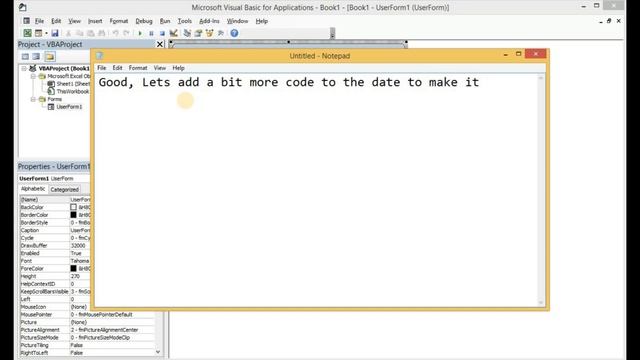This screenshot has height=360, width=640.
Task: Click PictureTiling False value
Action: pos(76,345)
